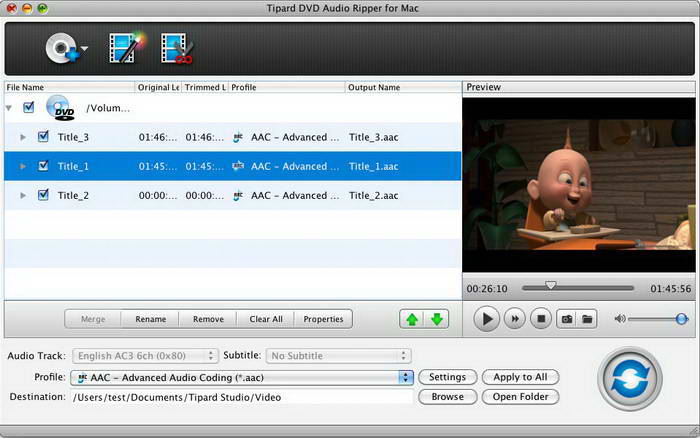
Task: Open the snapshot folder icon
Action: pos(588,319)
